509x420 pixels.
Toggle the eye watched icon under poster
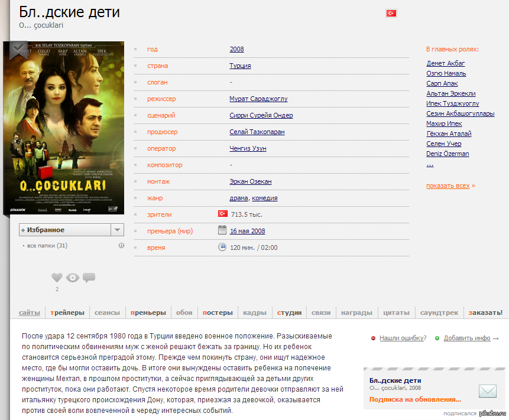pos(72,278)
